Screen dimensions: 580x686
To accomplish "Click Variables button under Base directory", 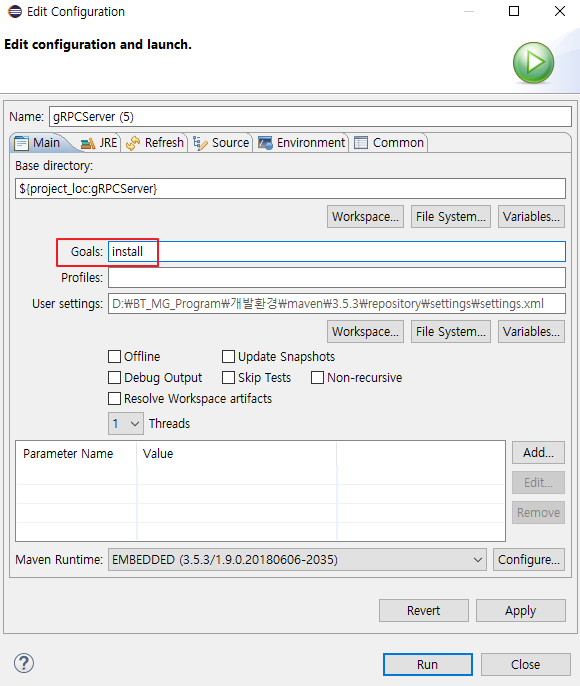I will point(531,217).
